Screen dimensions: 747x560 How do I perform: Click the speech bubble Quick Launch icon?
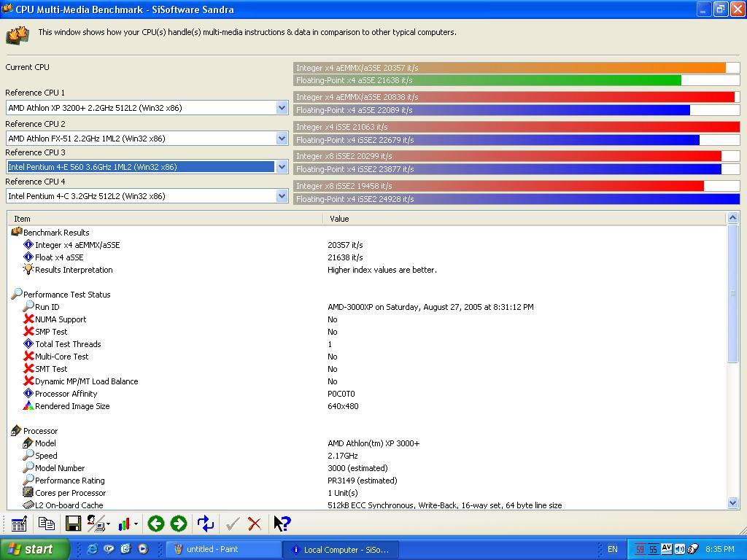(109, 549)
